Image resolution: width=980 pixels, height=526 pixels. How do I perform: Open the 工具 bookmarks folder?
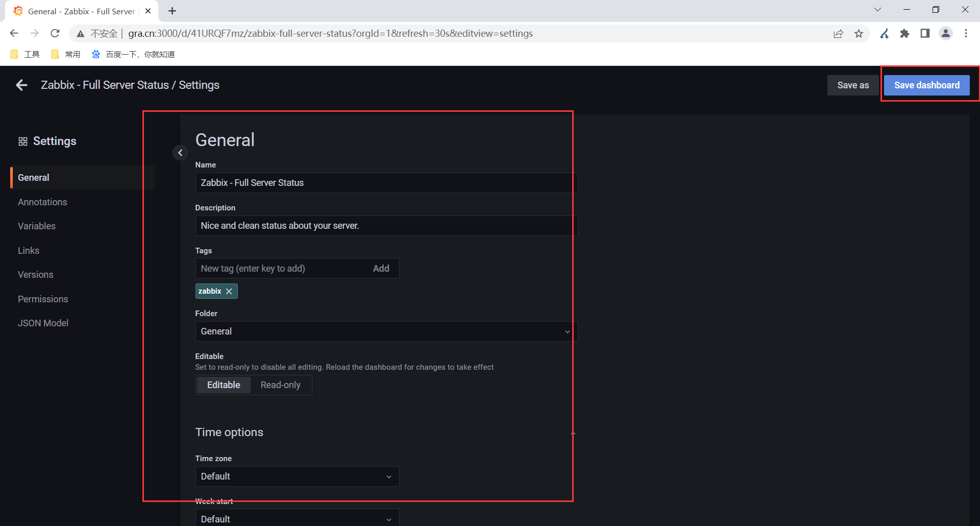coord(24,54)
